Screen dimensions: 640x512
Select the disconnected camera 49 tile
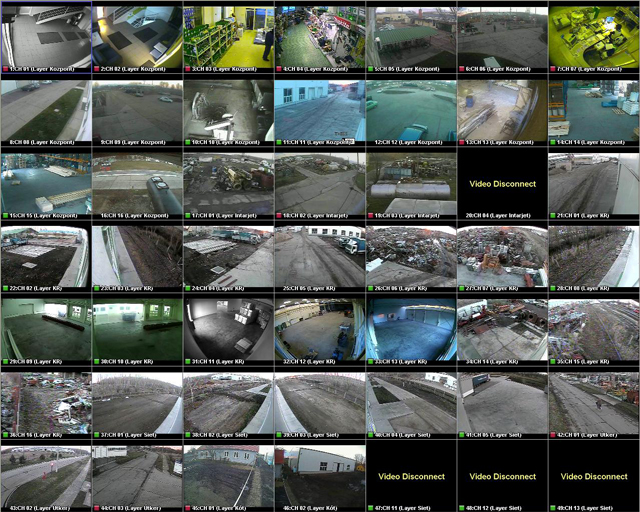[x=594, y=474]
